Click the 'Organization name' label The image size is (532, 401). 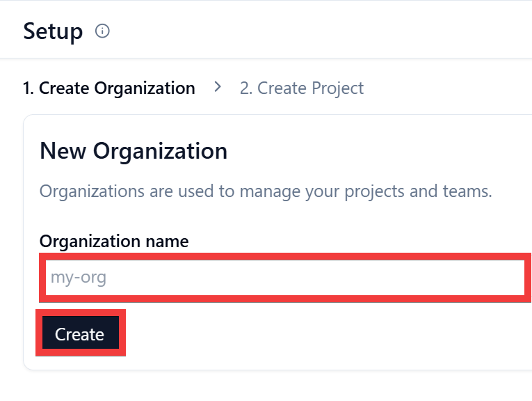click(114, 242)
